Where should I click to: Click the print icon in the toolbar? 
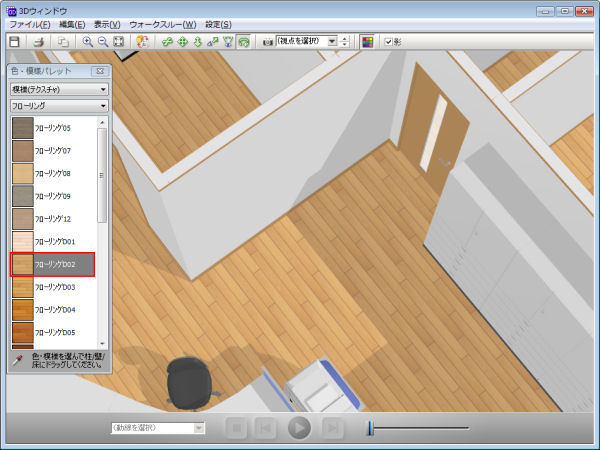38,42
